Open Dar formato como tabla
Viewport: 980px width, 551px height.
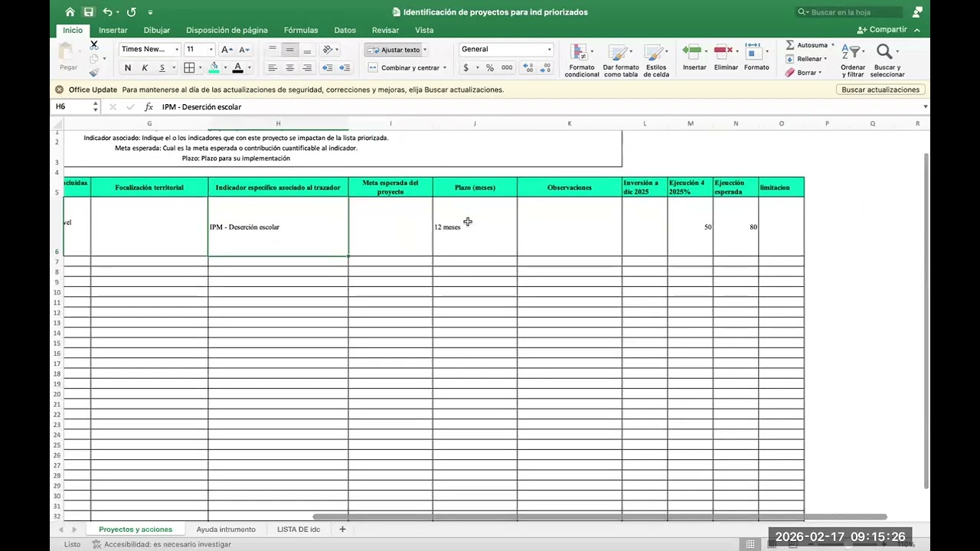coord(620,60)
